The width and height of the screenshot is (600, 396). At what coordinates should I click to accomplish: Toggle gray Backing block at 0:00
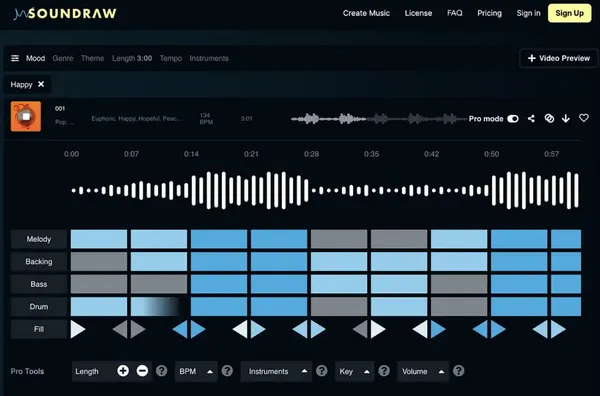99,261
